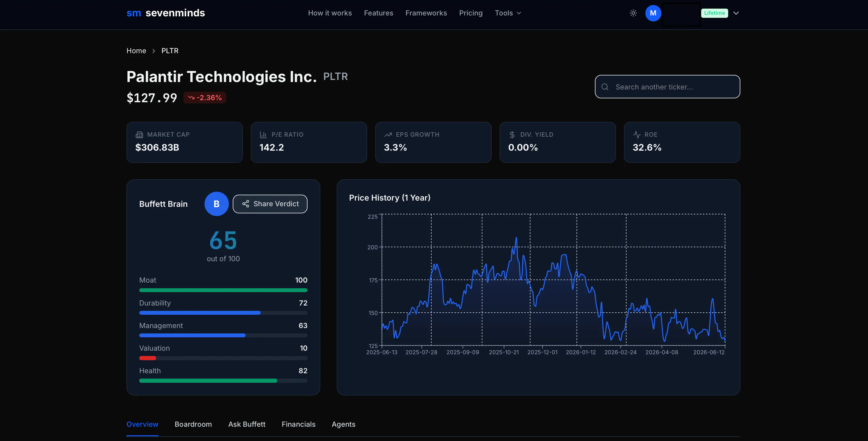
Task: Select the 32.6% ROE value
Action: 647,147
